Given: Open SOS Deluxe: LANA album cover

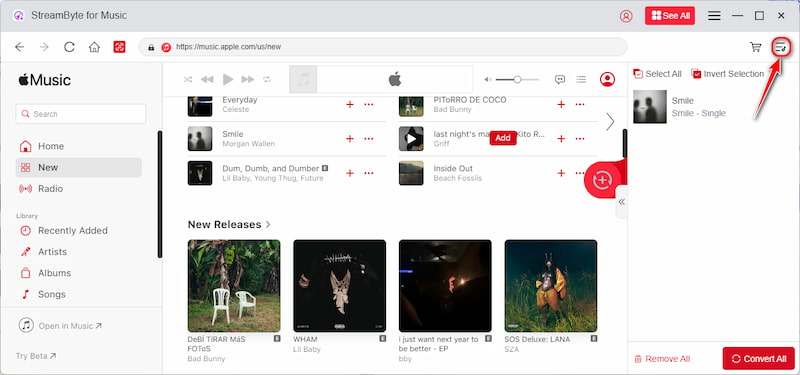Looking at the screenshot, I should [x=551, y=286].
